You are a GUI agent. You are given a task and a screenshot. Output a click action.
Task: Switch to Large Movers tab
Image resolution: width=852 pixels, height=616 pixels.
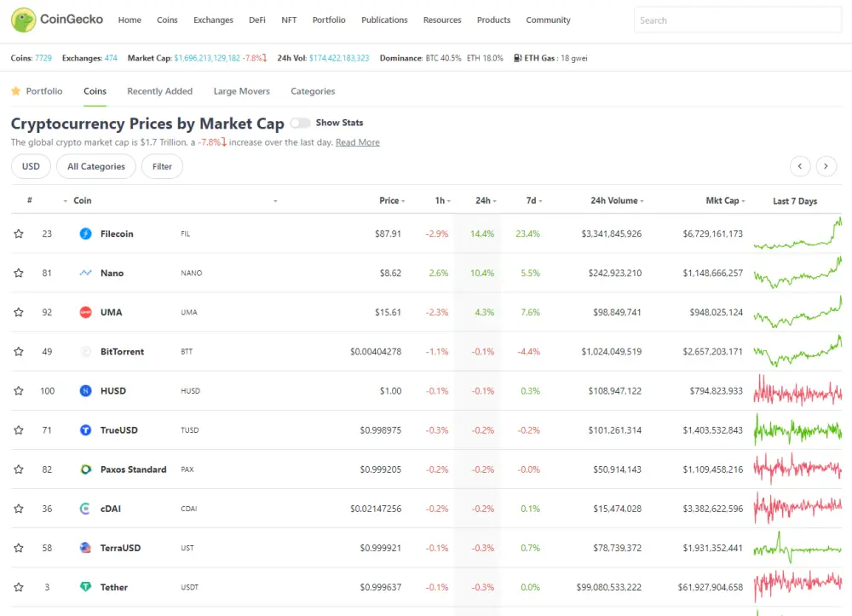pyautogui.click(x=242, y=91)
